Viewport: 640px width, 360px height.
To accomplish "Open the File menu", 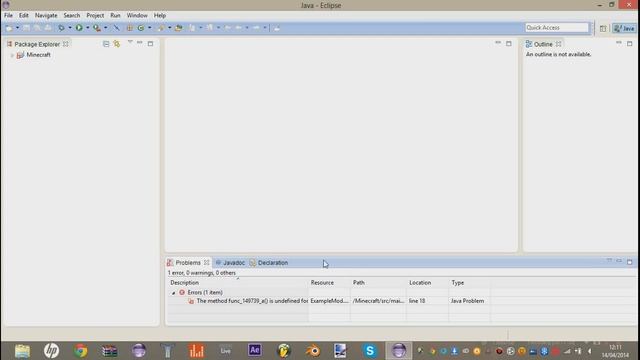I will 8,15.
